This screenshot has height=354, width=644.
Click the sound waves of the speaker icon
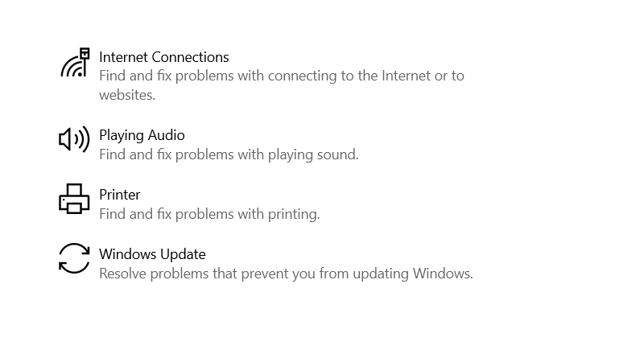coord(82,139)
